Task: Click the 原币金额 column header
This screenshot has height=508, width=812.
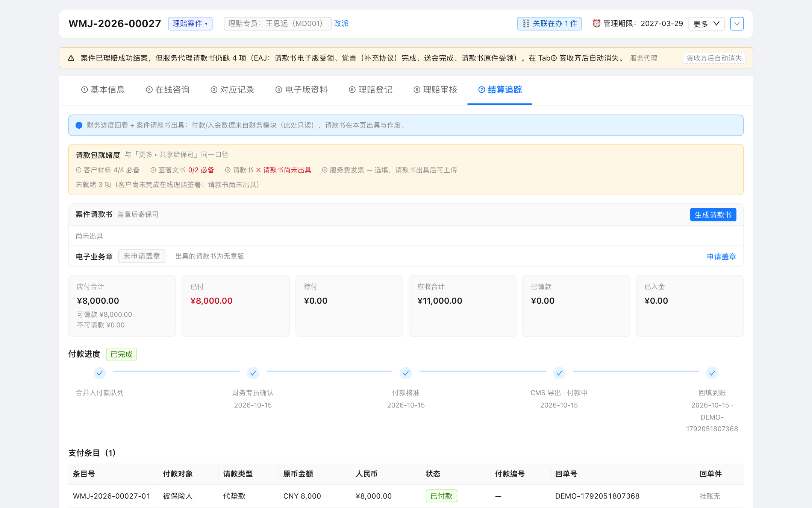Action: tap(298, 474)
